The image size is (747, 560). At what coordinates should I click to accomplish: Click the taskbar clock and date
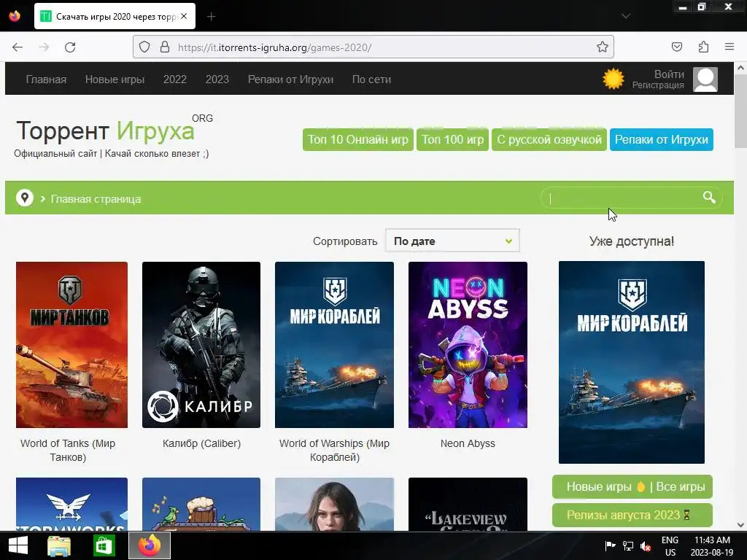[x=712, y=546]
